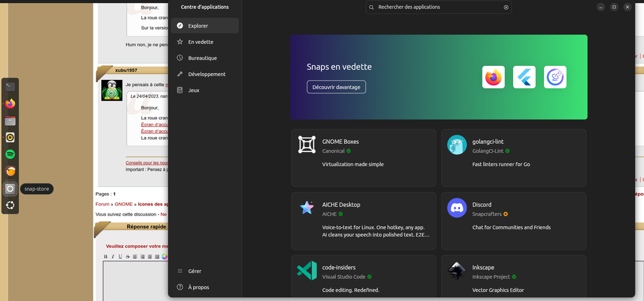Toggle Italic in forum reply editor
Viewport: 644px width, 301px height.
(x=113, y=256)
